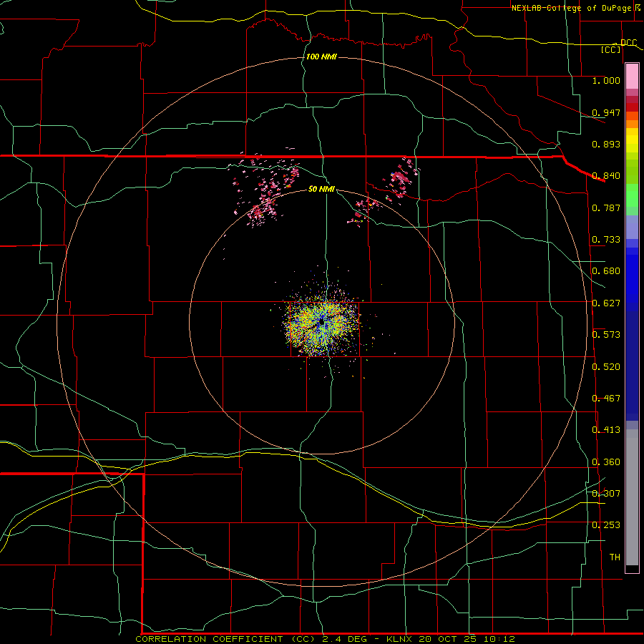Viewport: 644px width, 644px height.
Task: Select the 0.733 scale value
Action: point(606,240)
